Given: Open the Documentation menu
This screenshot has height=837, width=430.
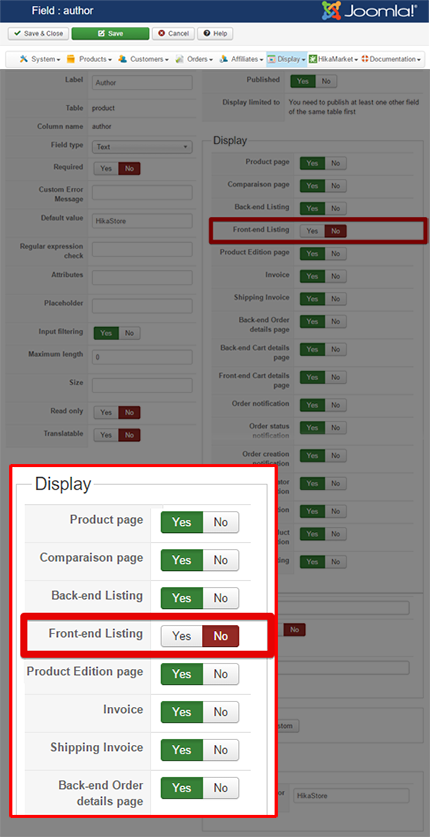Looking at the screenshot, I should (392, 59).
